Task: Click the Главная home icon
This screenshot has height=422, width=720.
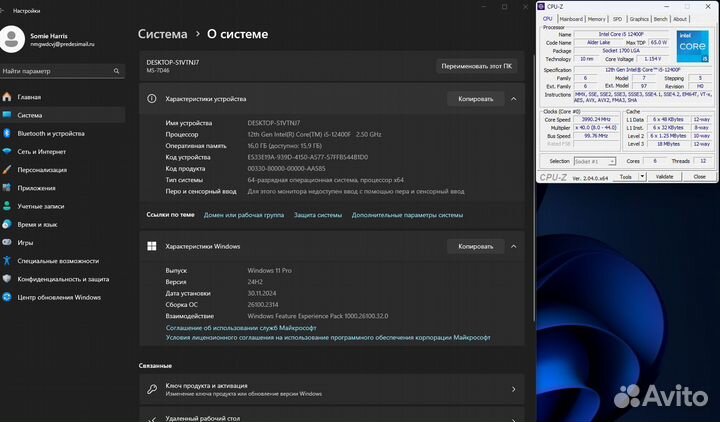Action: (x=8, y=97)
